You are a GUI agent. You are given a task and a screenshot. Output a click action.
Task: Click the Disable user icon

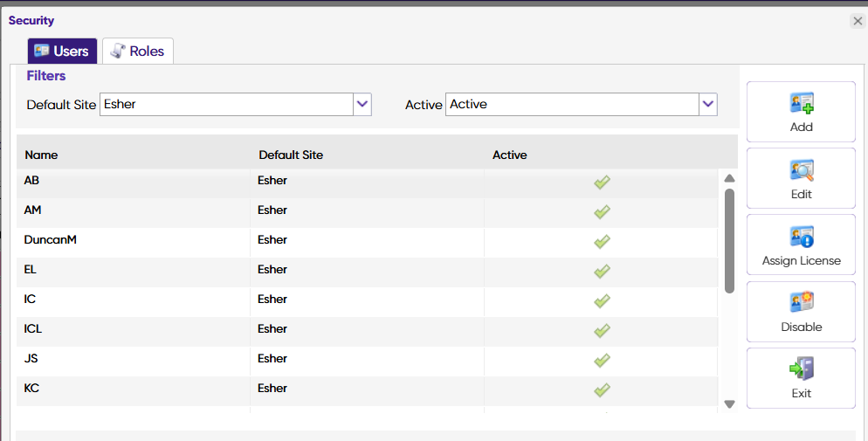click(802, 303)
